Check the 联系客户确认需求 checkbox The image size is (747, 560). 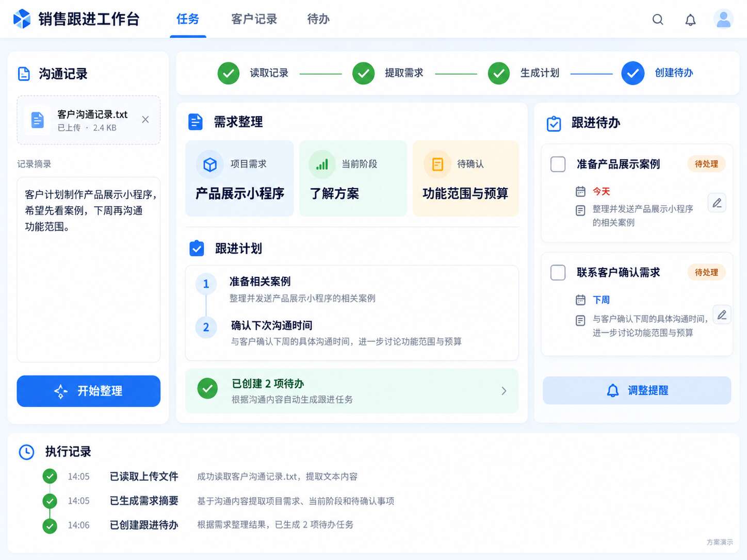click(558, 273)
